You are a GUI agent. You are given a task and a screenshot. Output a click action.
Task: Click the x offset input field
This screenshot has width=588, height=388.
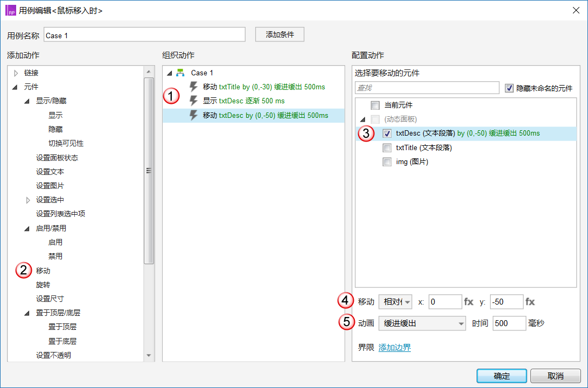pyautogui.click(x=445, y=302)
